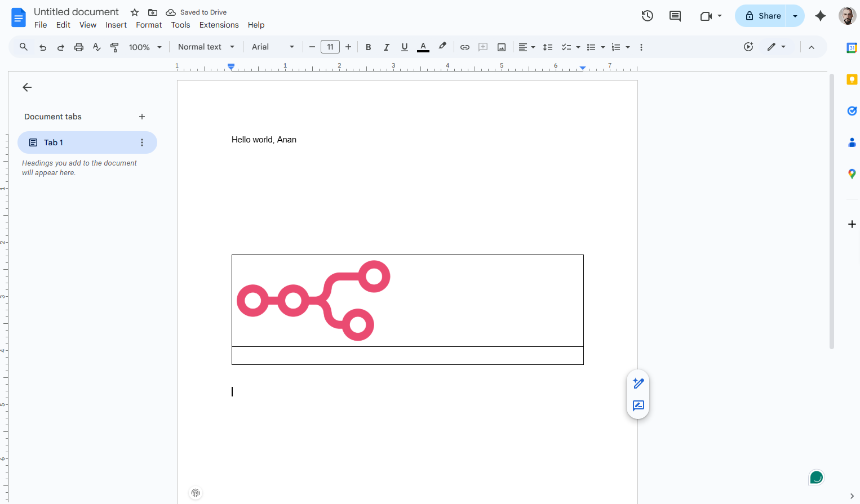Open the text alignment dropdown

[527, 47]
